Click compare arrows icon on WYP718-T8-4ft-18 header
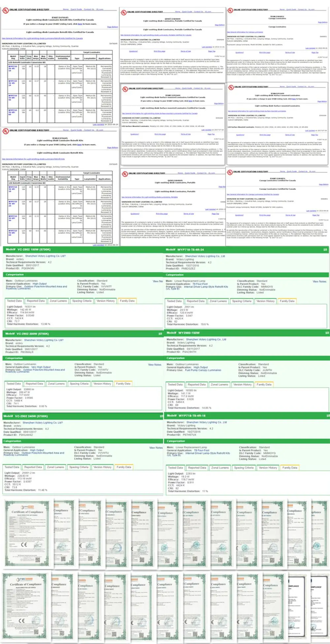The width and height of the screenshot is (330, 644). coord(328,415)
